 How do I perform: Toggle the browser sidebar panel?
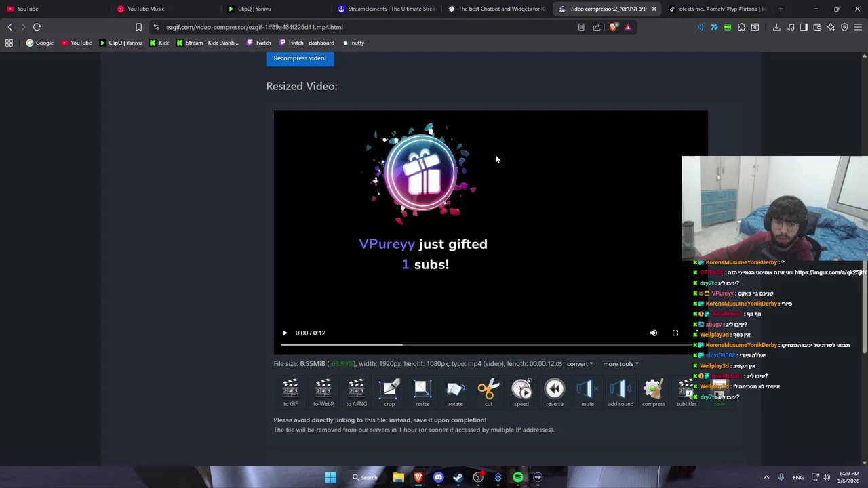[x=804, y=27]
